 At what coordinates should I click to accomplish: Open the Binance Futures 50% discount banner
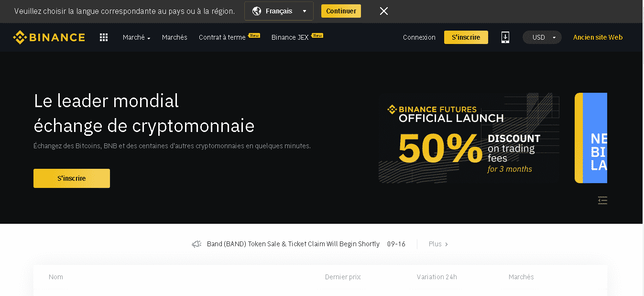point(469,138)
